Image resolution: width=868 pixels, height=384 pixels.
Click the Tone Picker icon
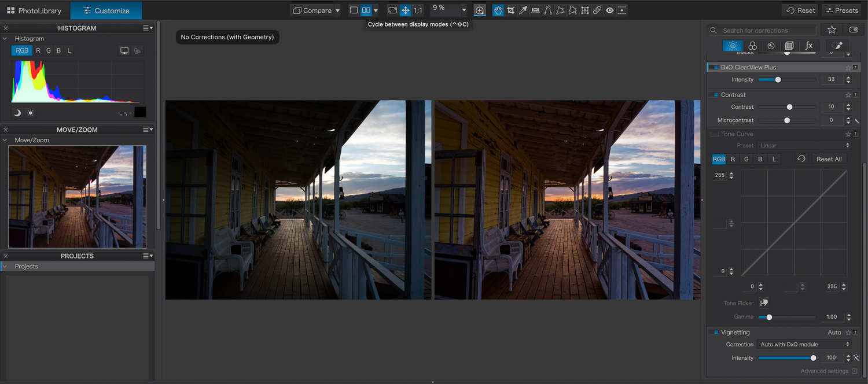(x=764, y=303)
